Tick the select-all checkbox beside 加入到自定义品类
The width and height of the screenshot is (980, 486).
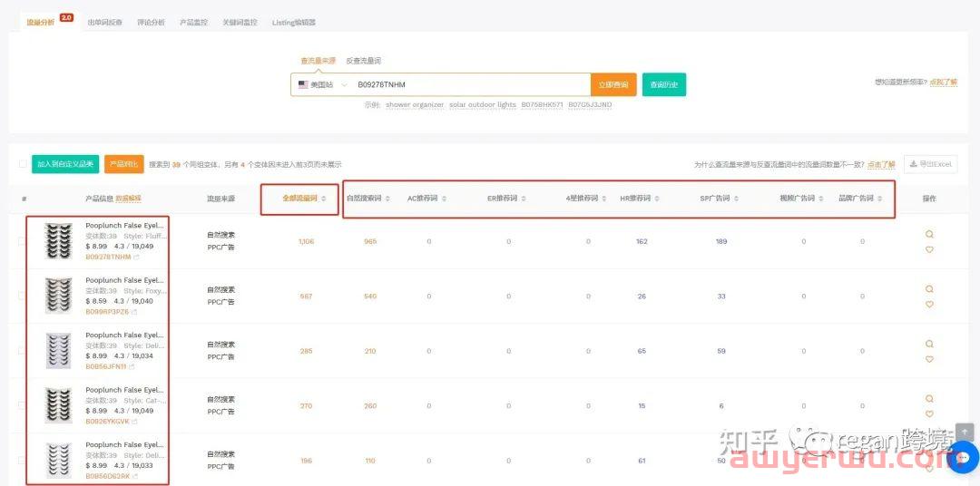(x=23, y=164)
